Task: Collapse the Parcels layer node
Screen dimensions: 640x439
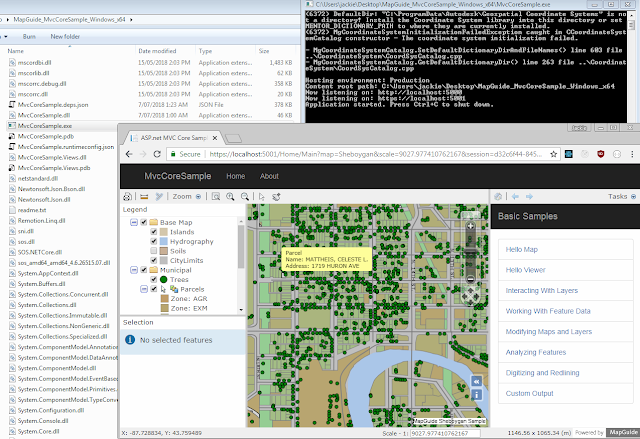Action: point(144,289)
